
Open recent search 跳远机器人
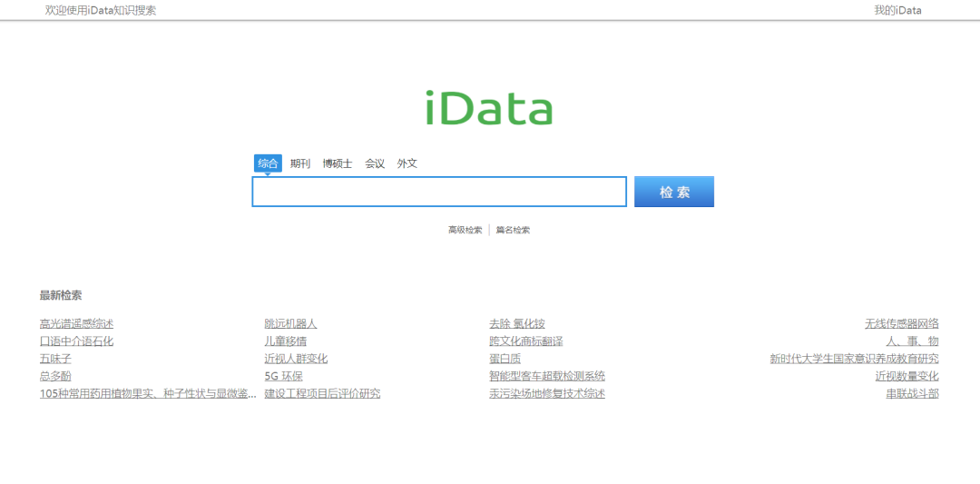pyautogui.click(x=290, y=324)
